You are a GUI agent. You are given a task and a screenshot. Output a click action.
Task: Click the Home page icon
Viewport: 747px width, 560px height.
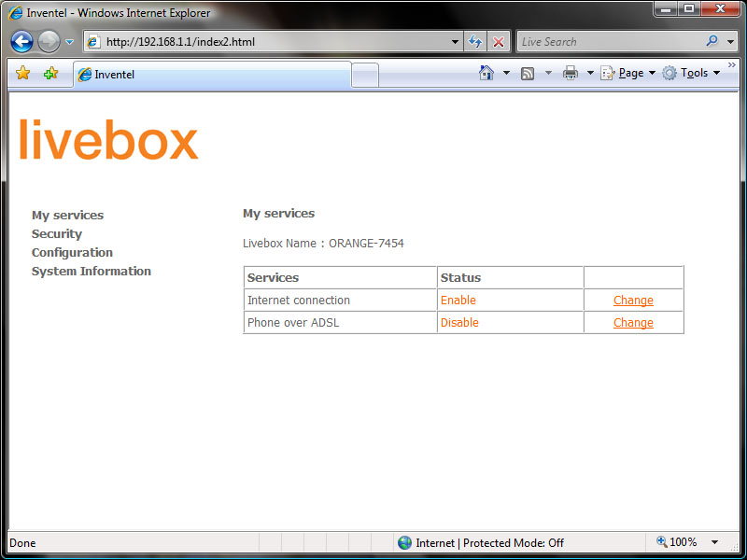(x=486, y=73)
